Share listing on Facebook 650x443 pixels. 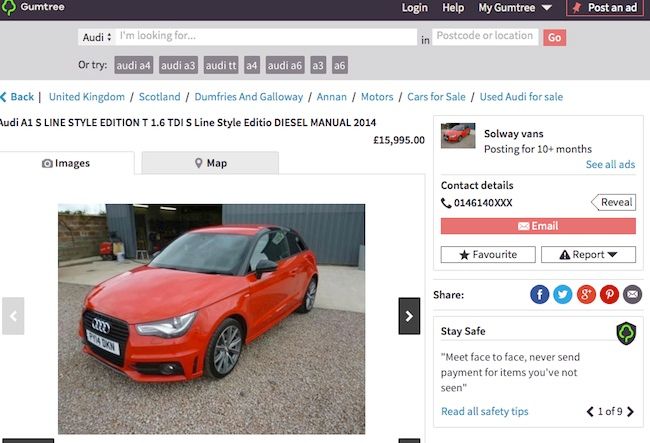coord(540,295)
